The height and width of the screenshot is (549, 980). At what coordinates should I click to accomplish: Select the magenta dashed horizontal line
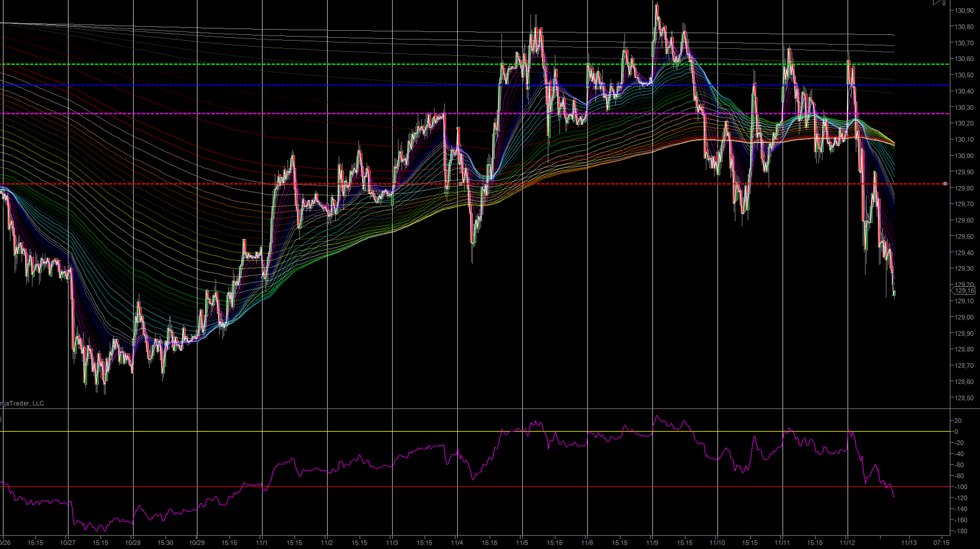(475, 114)
